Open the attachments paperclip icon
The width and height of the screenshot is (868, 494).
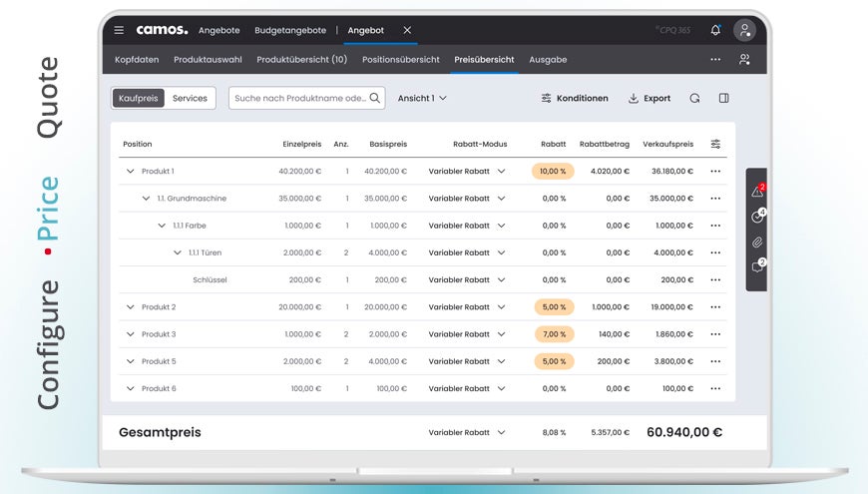click(x=757, y=242)
